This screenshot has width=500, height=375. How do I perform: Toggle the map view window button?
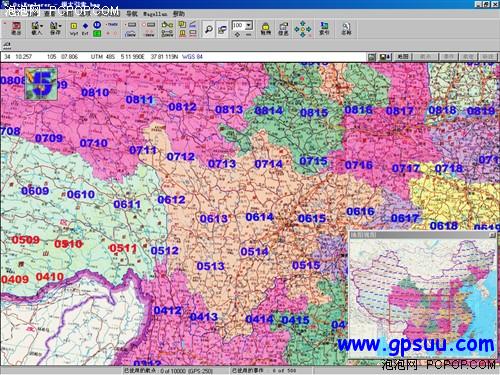pos(222,29)
